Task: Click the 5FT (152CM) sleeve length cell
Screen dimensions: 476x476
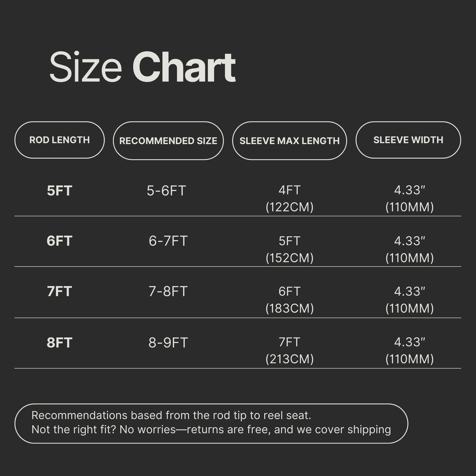Action: tap(290, 249)
